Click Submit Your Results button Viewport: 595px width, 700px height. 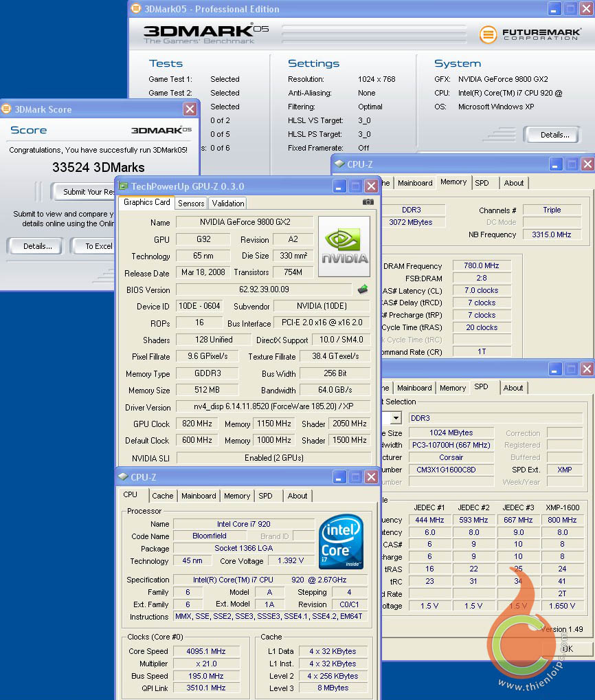point(83,192)
